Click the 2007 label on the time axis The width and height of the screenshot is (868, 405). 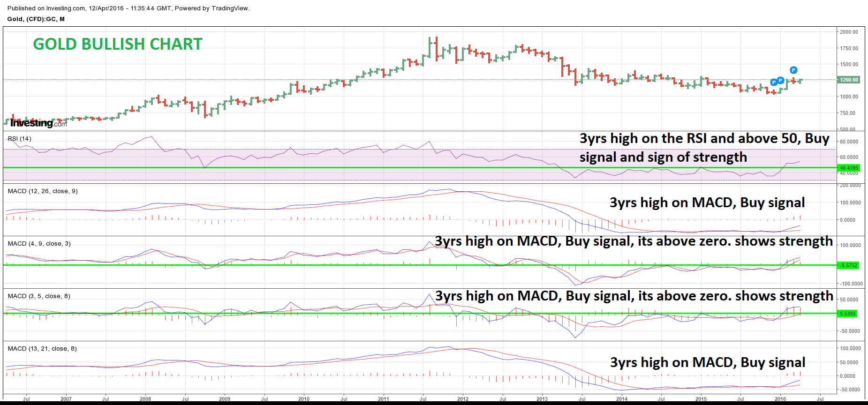click(x=66, y=399)
